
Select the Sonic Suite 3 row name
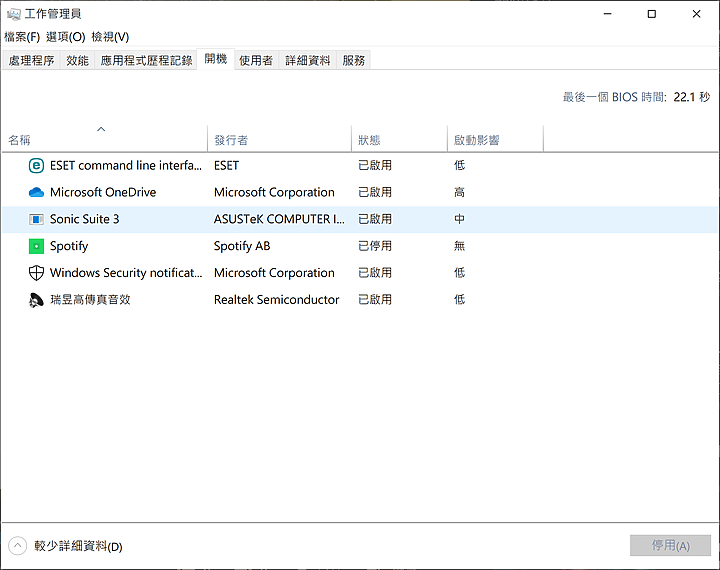84,219
